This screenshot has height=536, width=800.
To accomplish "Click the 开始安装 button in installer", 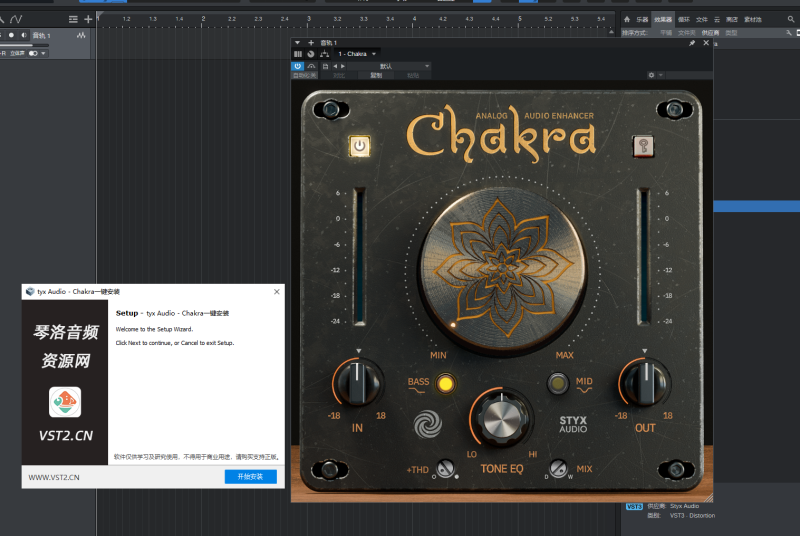I will (x=250, y=477).
